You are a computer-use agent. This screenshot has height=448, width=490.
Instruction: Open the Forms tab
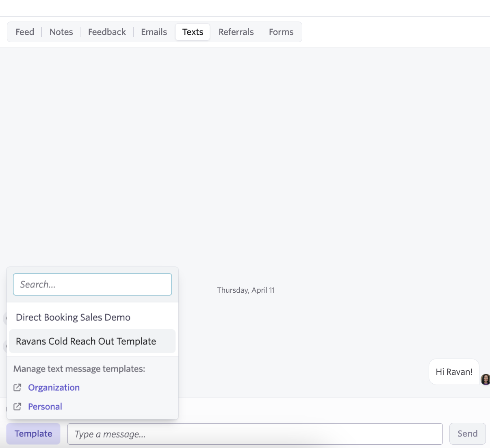tap(281, 32)
